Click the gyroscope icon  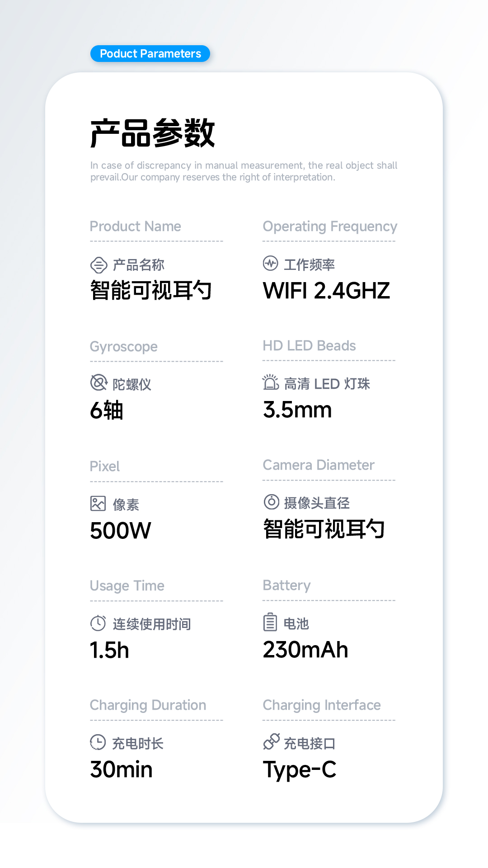coord(99,382)
